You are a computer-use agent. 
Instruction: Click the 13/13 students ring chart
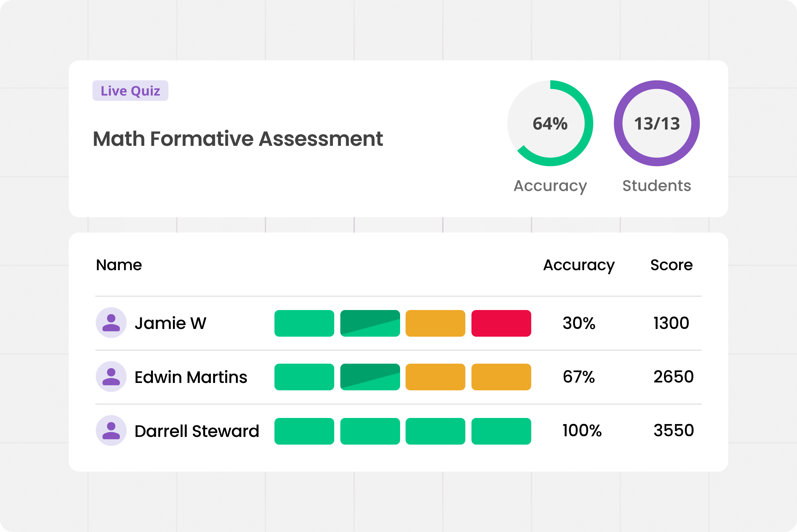tap(657, 123)
